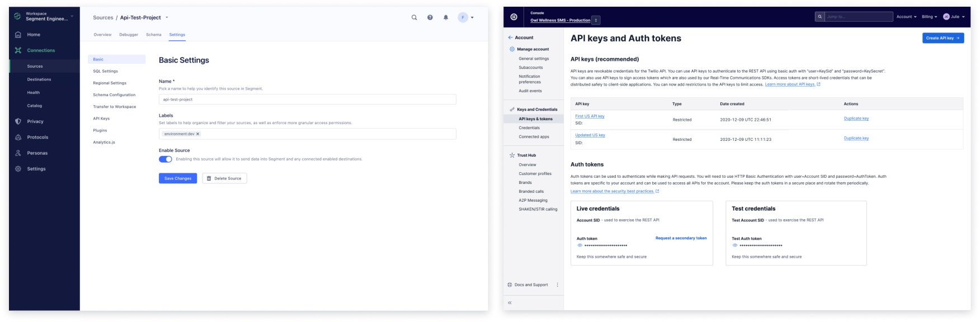The width and height of the screenshot is (980, 322).
Task: Click the Create API key button
Action: (943, 38)
